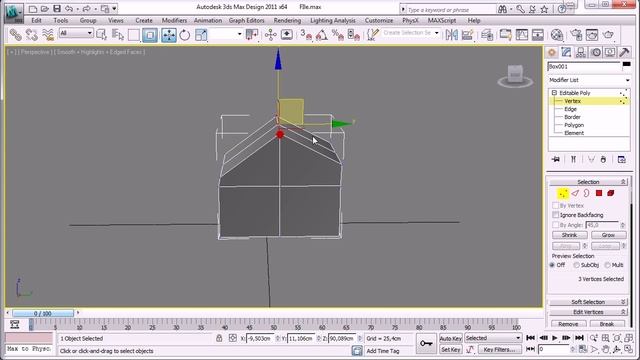Click the Use Pivot Point Center icon

[x=252, y=35]
